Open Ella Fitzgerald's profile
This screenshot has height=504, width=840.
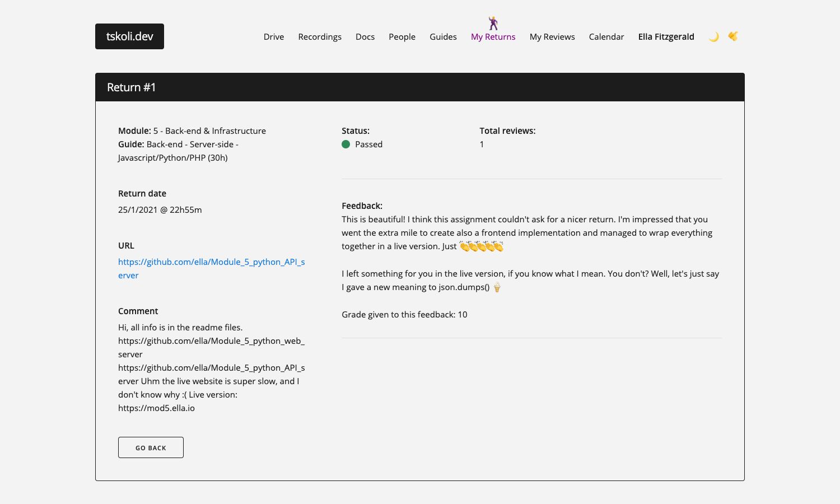pos(666,37)
